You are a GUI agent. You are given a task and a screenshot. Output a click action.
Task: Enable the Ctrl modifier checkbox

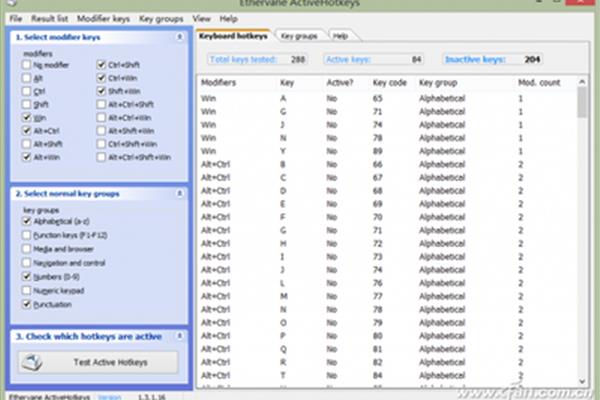26,91
